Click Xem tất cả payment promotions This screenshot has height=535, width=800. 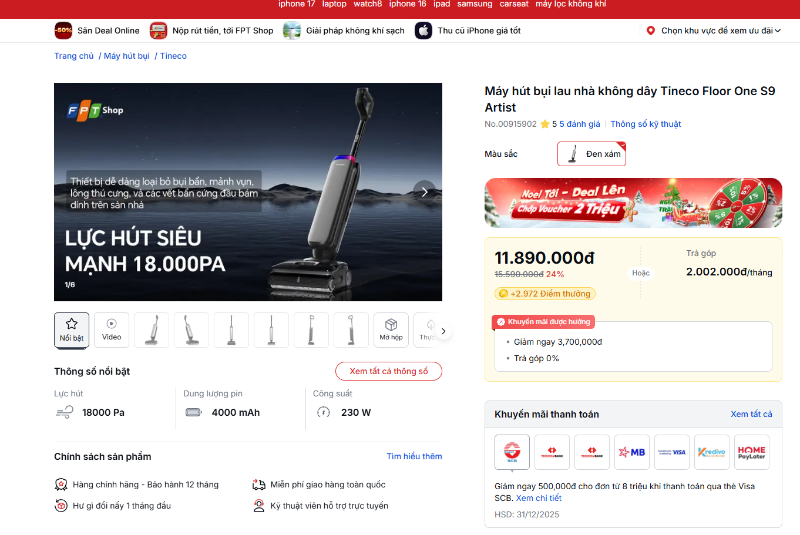click(751, 414)
